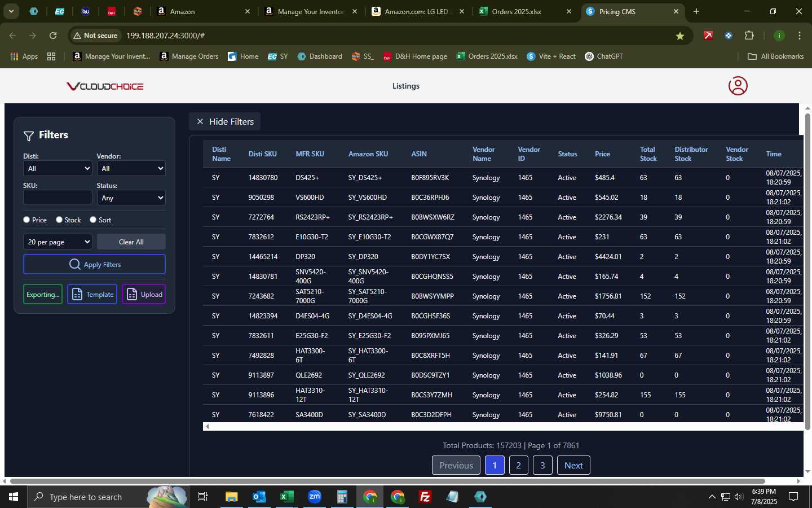Open the Vendor dropdown
812x508 pixels.
click(131, 168)
